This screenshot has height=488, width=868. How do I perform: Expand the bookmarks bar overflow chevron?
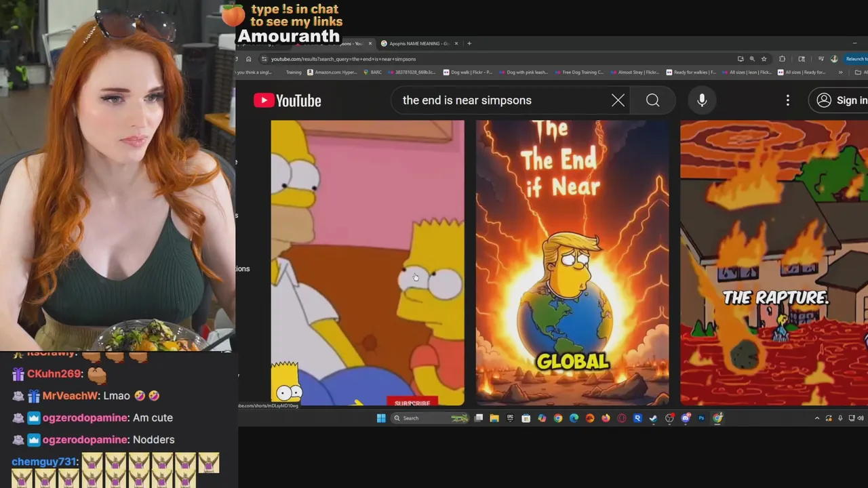click(x=840, y=73)
